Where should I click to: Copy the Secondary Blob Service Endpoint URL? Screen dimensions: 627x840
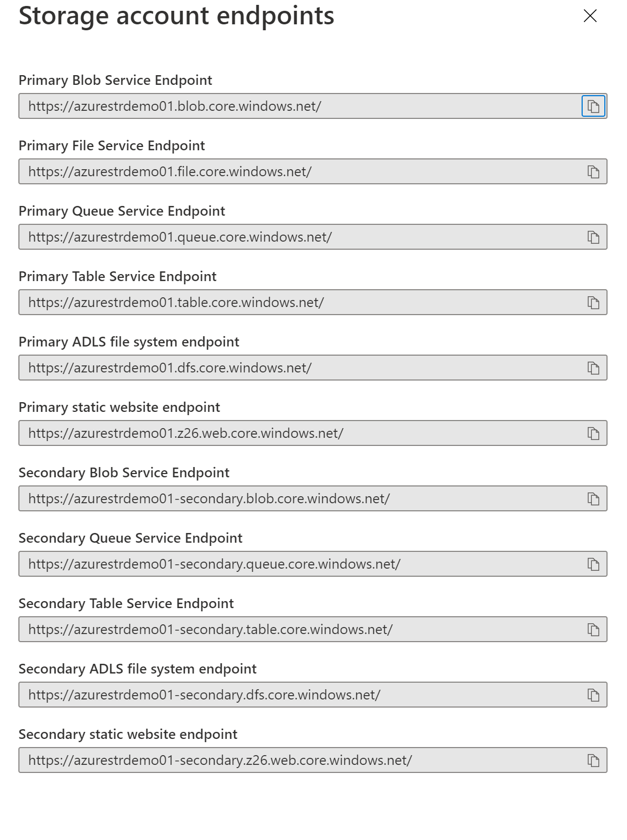592,499
